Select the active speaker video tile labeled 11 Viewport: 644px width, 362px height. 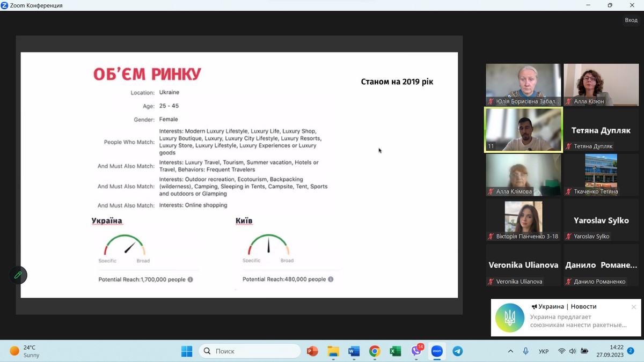click(x=523, y=130)
